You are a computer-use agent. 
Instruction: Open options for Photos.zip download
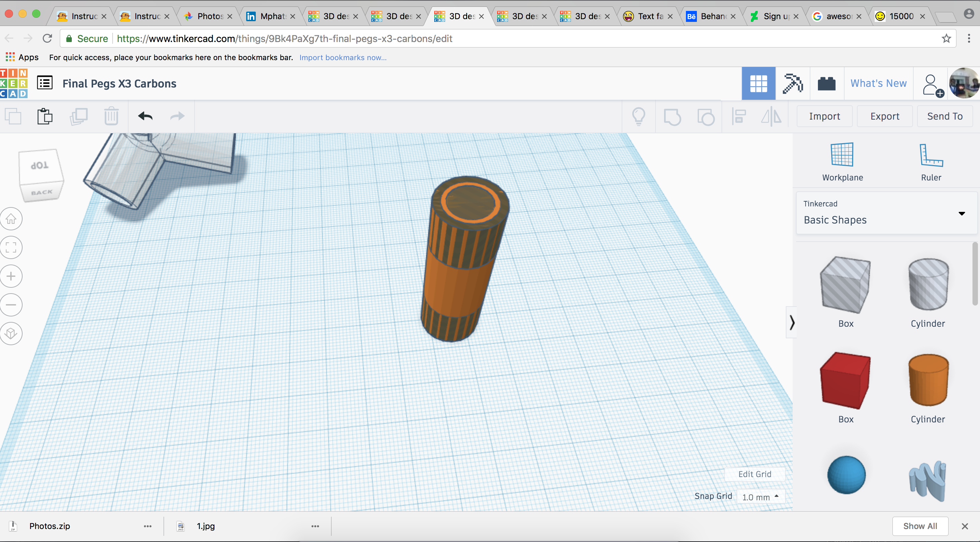[x=148, y=526]
